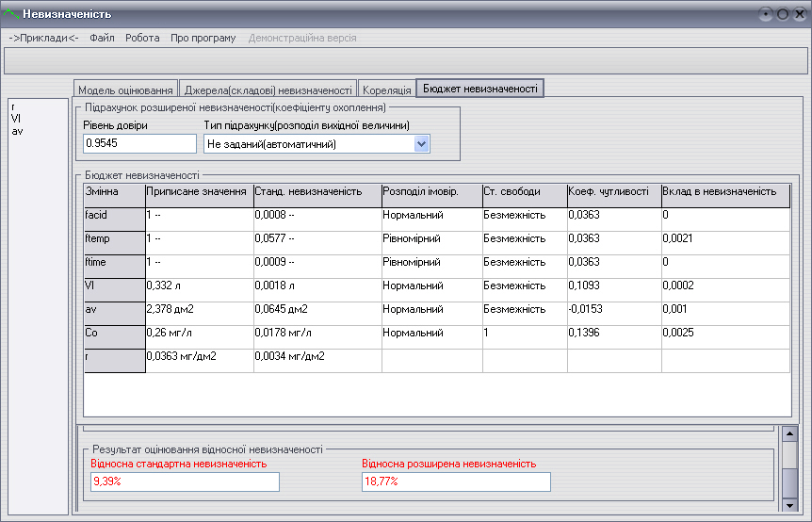Click the Змінна column header

tap(114, 195)
